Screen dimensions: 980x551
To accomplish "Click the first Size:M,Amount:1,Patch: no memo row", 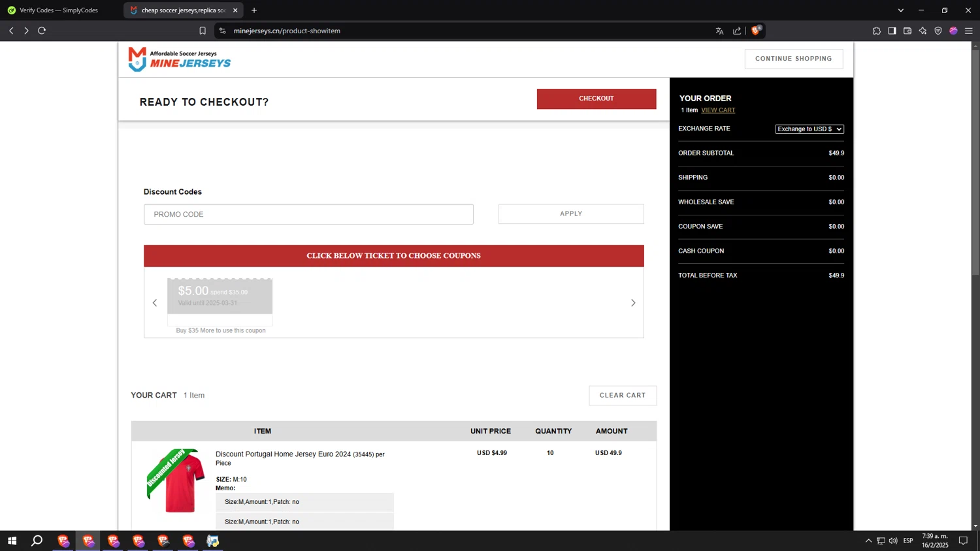I will pos(305,502).
